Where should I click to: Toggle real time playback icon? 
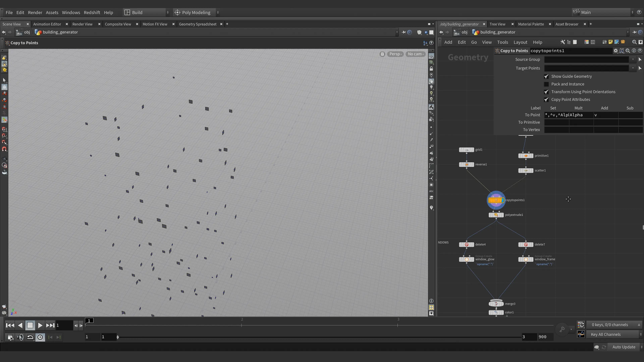point(40,337)
